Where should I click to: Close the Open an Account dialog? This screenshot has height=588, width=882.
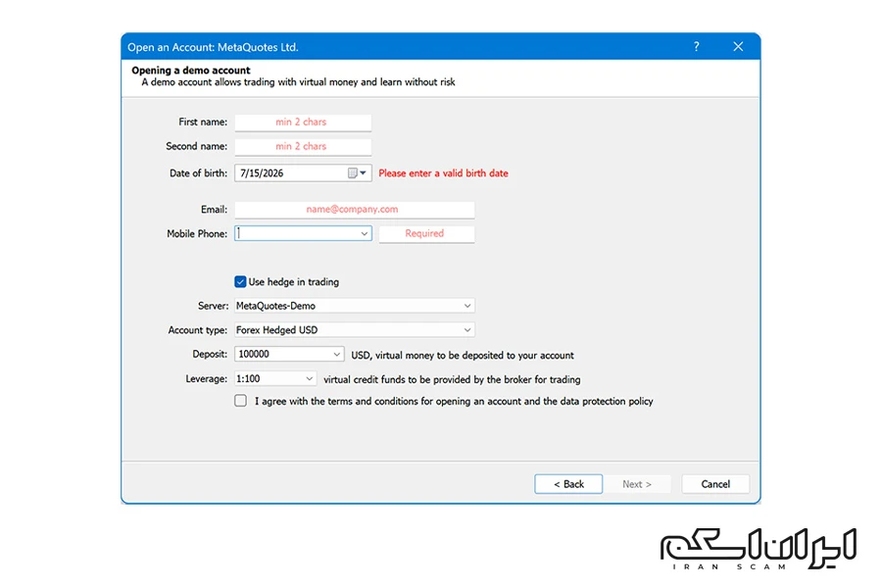738,47
